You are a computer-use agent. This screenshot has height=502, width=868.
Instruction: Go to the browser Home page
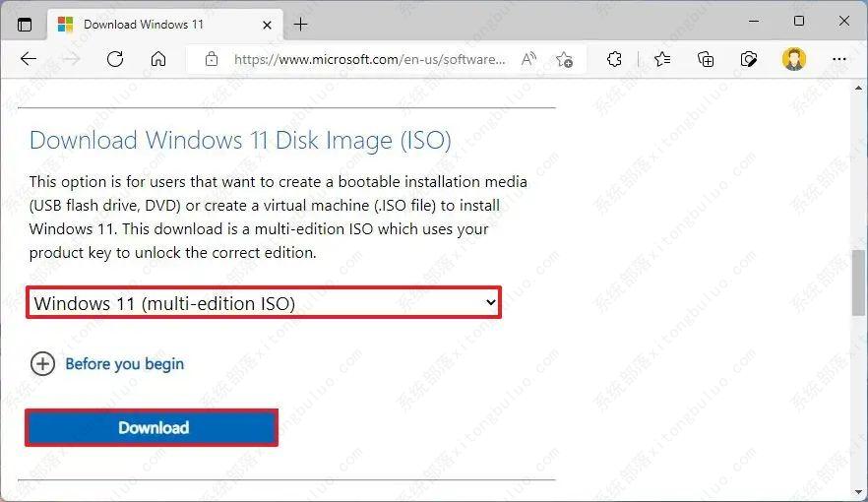pos(158,59)
